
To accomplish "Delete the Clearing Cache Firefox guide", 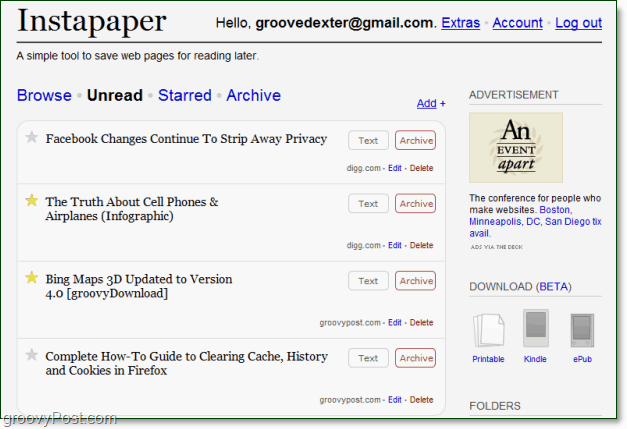I will point(421,399).
